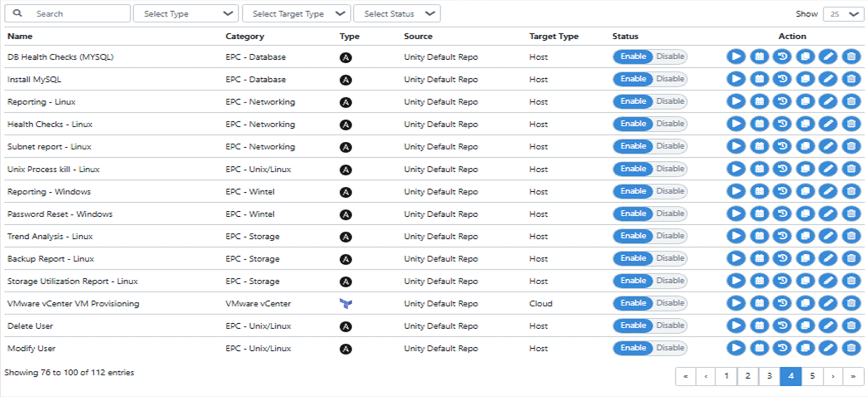
Task: Change the Show entries count dropdown
Action: (844, 14)
